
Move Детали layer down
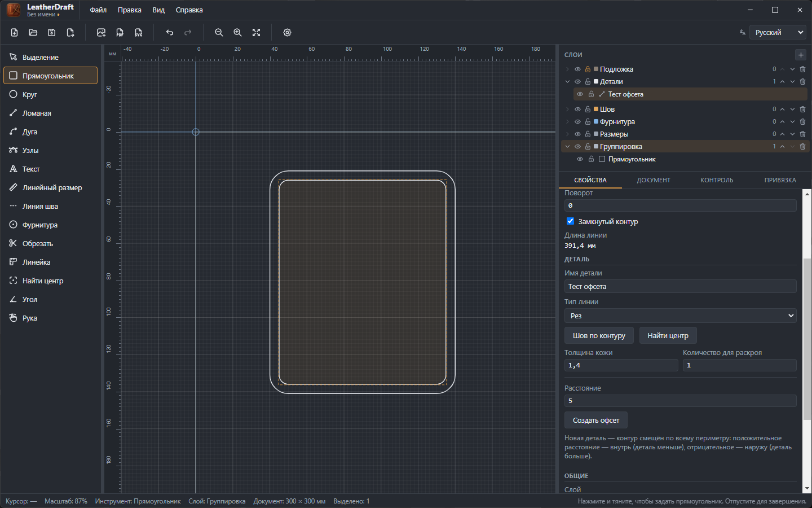792,82
